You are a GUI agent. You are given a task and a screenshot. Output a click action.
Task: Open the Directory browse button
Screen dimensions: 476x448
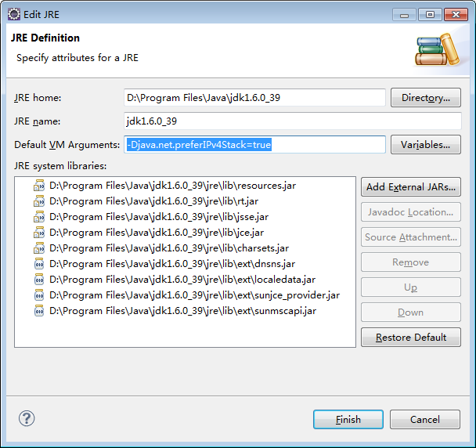pos(425,98)
